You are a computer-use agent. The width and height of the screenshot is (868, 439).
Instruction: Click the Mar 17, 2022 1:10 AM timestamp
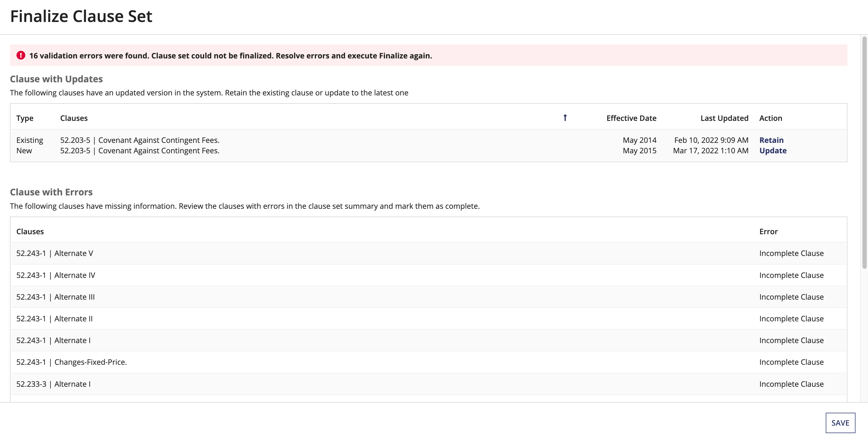[x=711, y=151]
